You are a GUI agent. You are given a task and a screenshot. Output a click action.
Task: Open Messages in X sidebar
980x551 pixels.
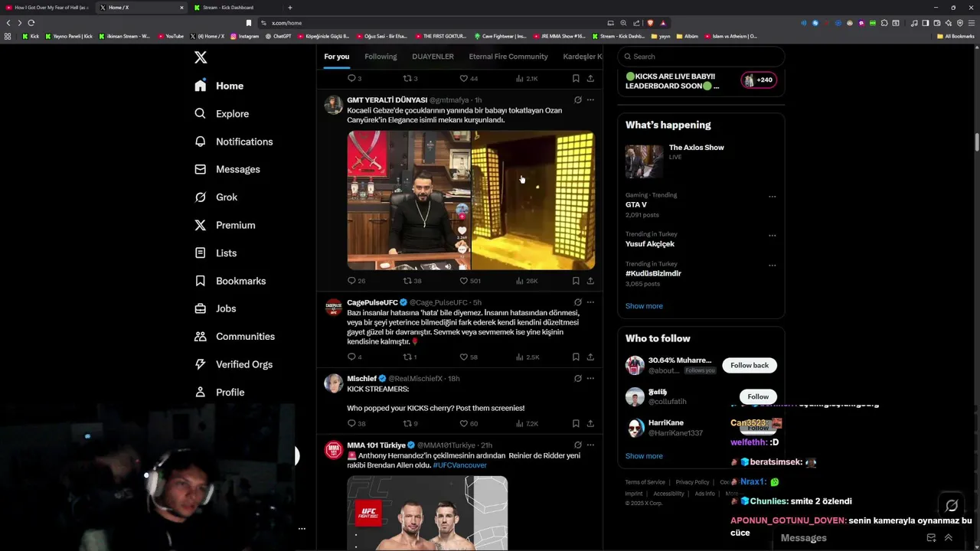[x=227, y=169]
